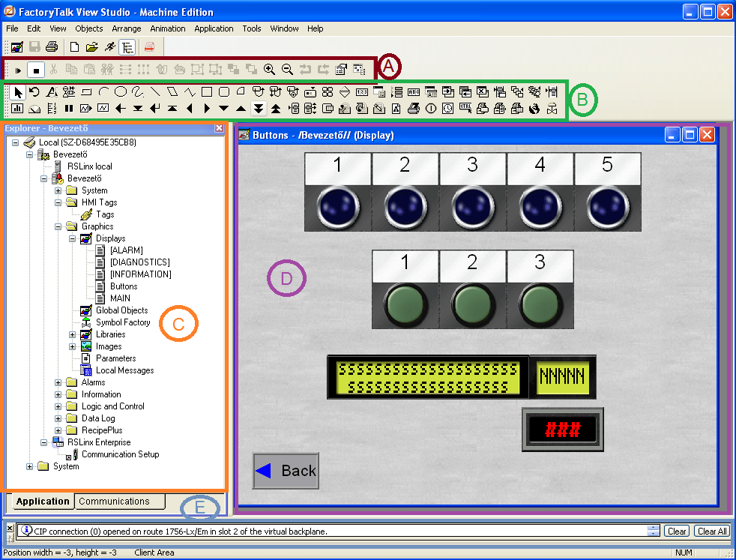Select the Arc drawing tool
The height and width of the screenshot is (560, 736).
[x=103, y=91]
